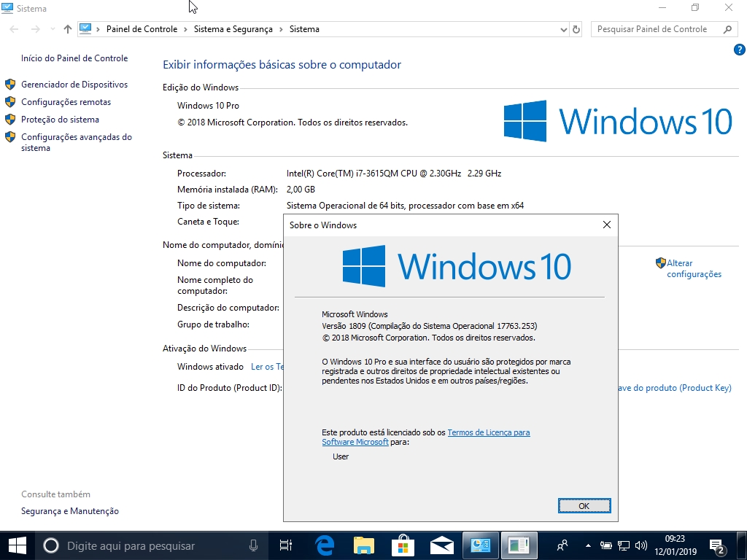747x560 pixels.
Task: Open the Windows Start menu
Action: click(x=18, y=545)
